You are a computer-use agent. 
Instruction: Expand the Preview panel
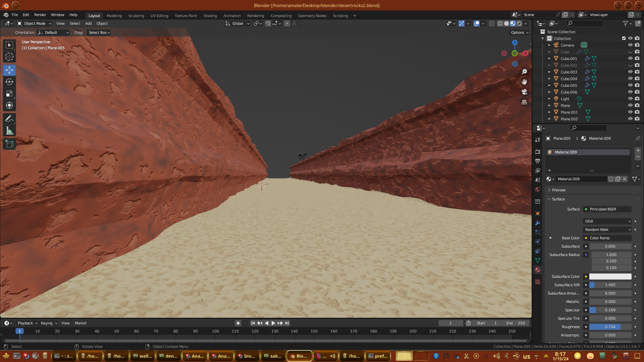coord(558,190)
